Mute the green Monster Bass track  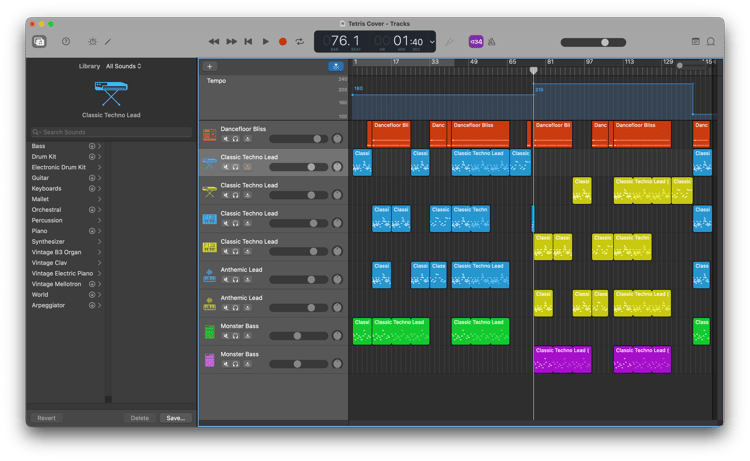coord(226,336)
